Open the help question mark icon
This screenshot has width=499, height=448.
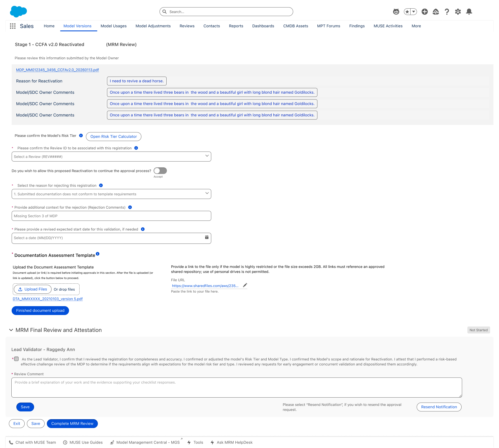point(447,12)
